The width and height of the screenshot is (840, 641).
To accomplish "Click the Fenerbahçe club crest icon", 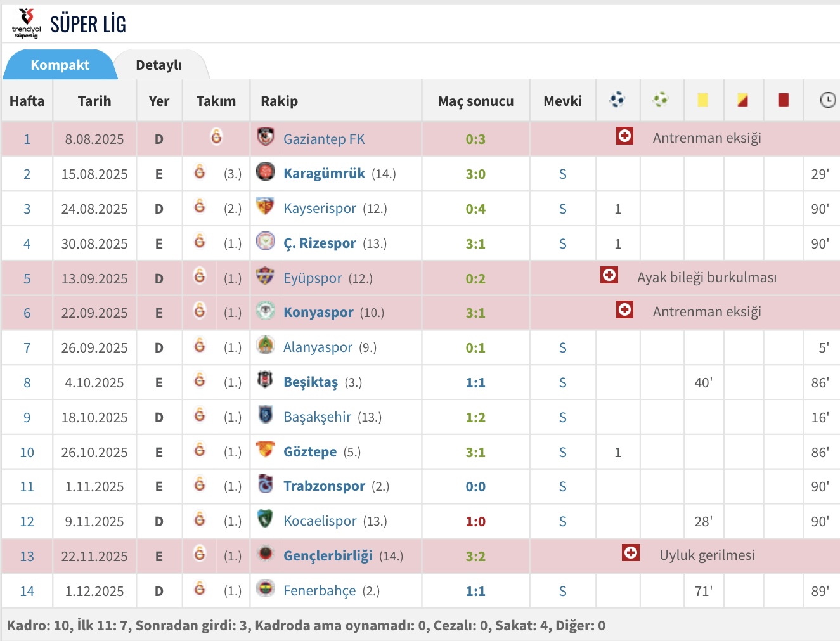I will [x=266, y=589].
